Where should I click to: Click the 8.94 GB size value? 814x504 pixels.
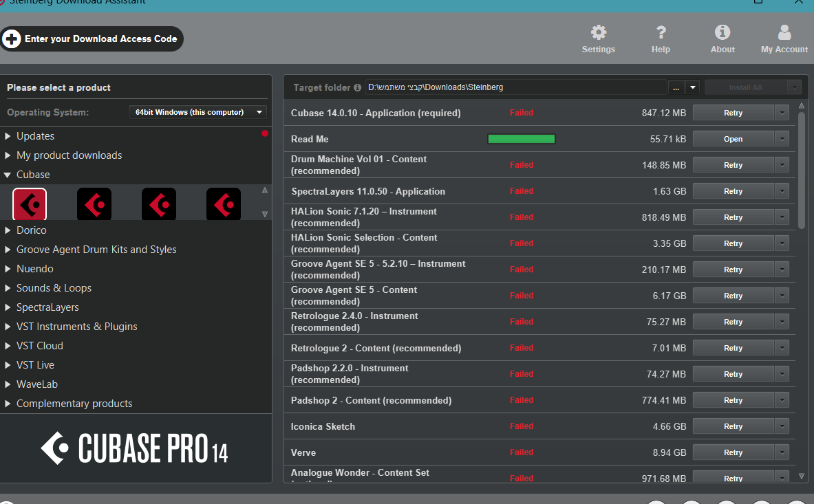tap(670, 452)
